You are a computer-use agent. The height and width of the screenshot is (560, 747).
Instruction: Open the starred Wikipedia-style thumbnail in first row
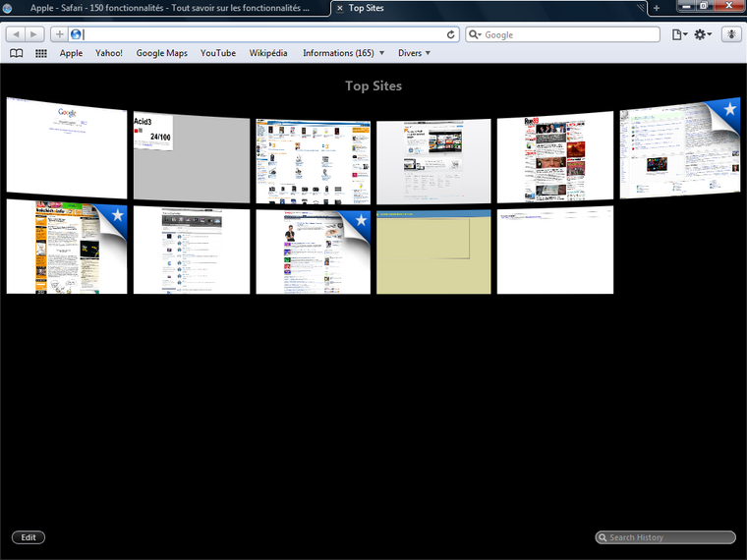680,148
